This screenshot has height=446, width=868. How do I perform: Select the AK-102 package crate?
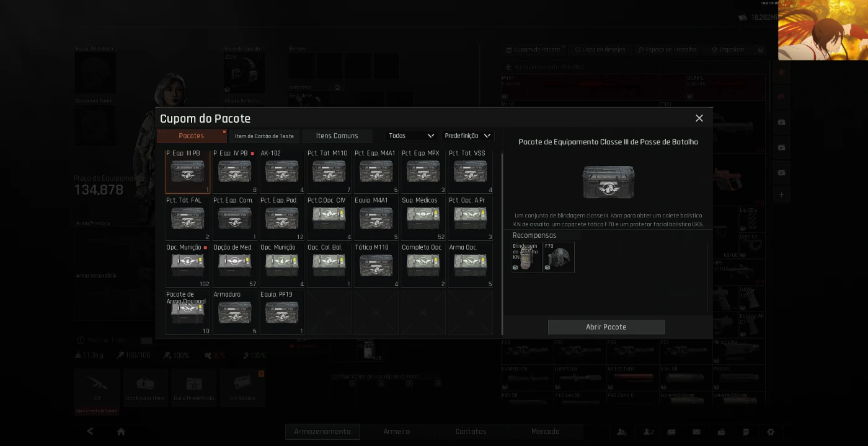282,172
